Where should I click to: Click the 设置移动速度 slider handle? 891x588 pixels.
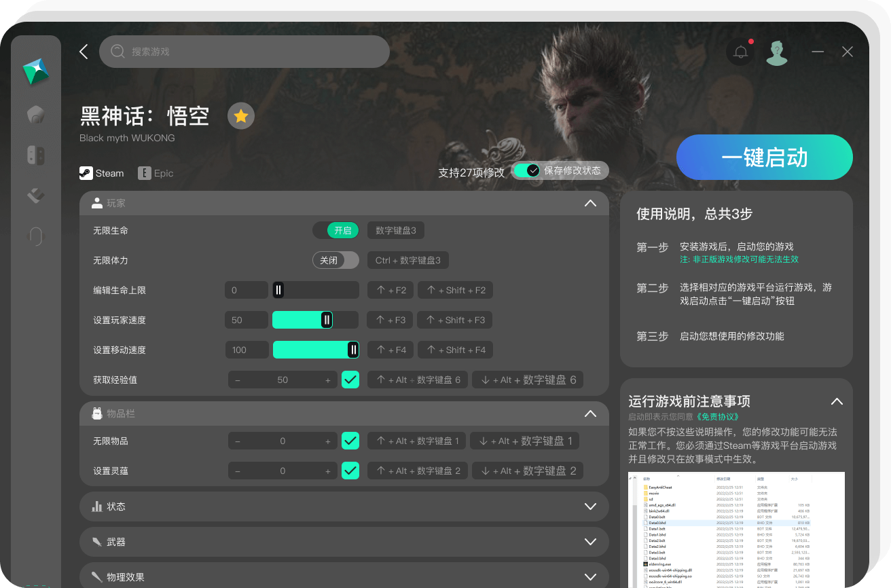(x=353, y=350)
